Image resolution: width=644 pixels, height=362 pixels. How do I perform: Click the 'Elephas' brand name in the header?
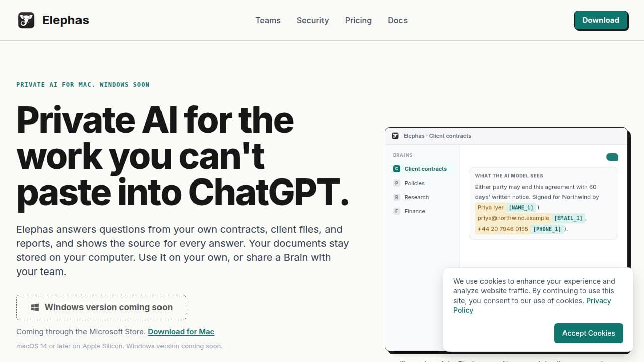(65, 20)
